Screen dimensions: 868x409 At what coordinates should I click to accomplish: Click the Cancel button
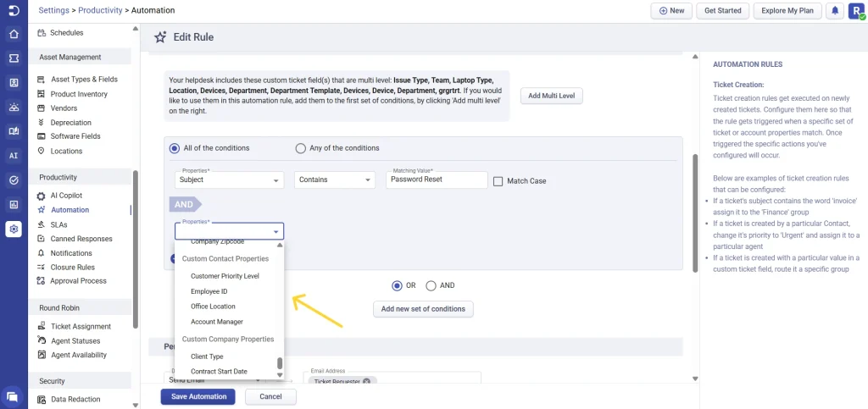[270, 397]
